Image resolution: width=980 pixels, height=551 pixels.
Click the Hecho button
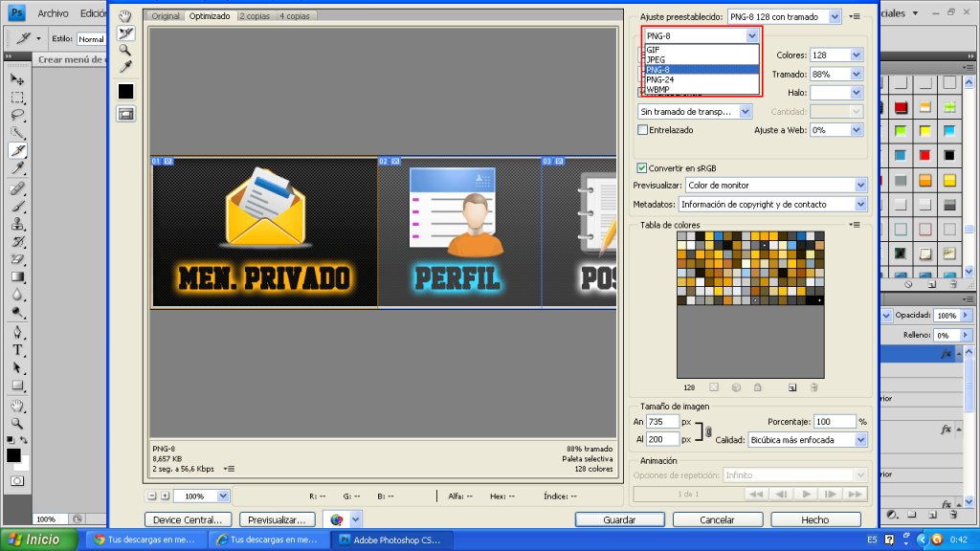click(x=815, y=519)
